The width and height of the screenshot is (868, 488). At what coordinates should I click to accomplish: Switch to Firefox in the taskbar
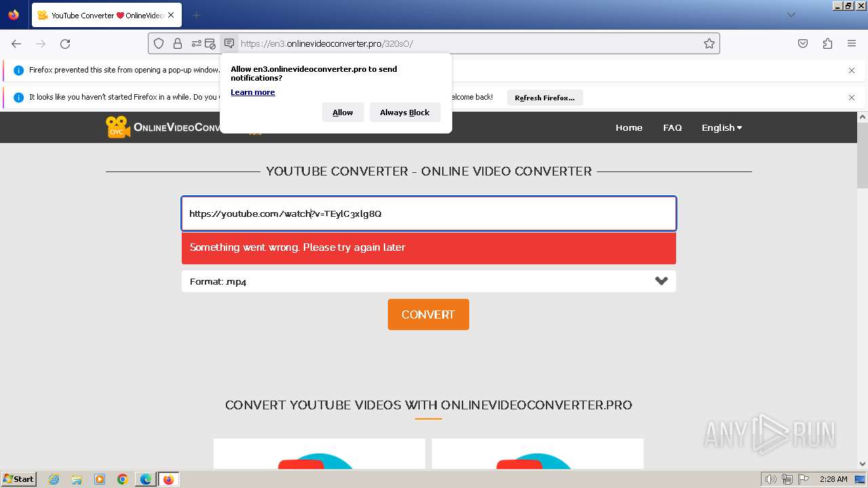[x=169, y=479]
